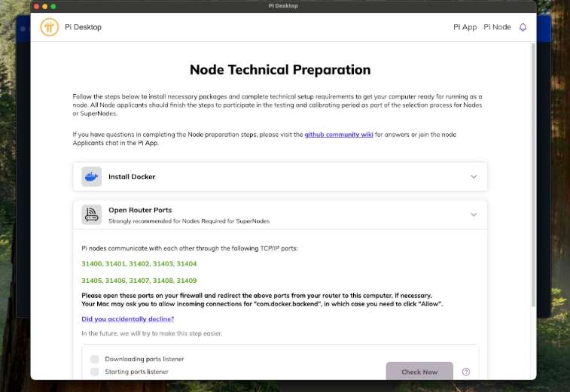Image resolution: width=570 pixels, height=392 pixels.
Task: Click the router icon
Action: (x=91, y=214)
